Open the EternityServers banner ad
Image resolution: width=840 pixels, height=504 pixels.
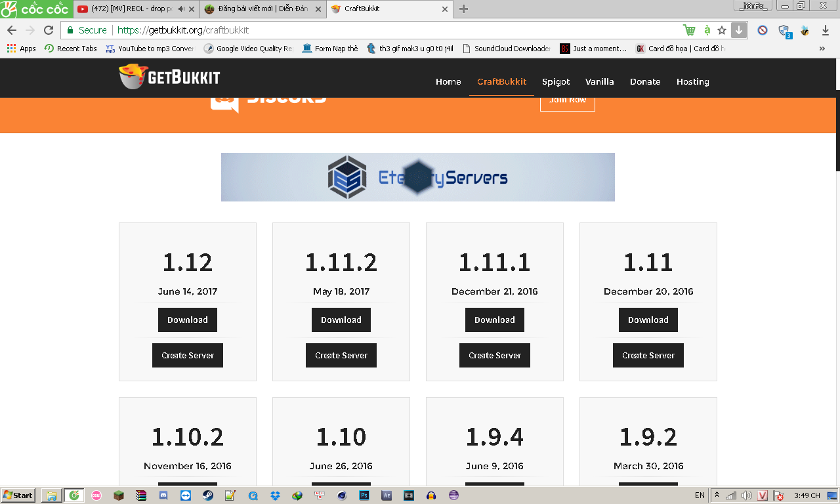pyautogui.click(x=418, y=177)
